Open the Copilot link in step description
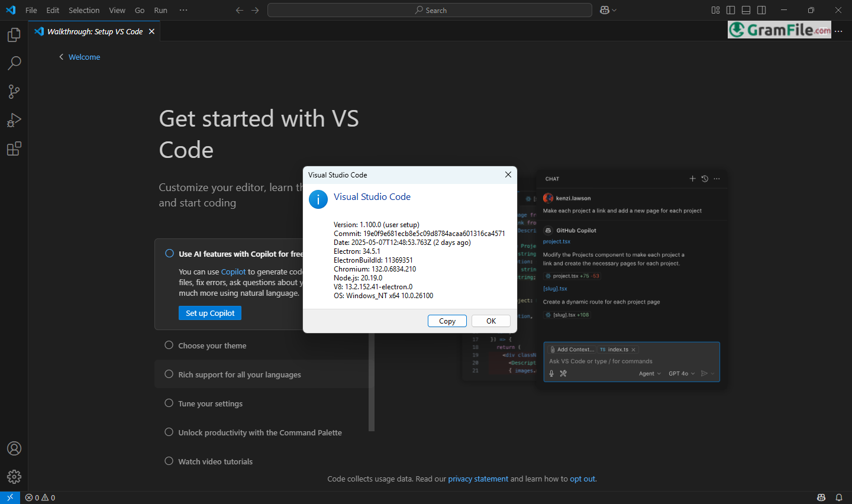Viewport: 852px width, 504px height. pos(233,272)
